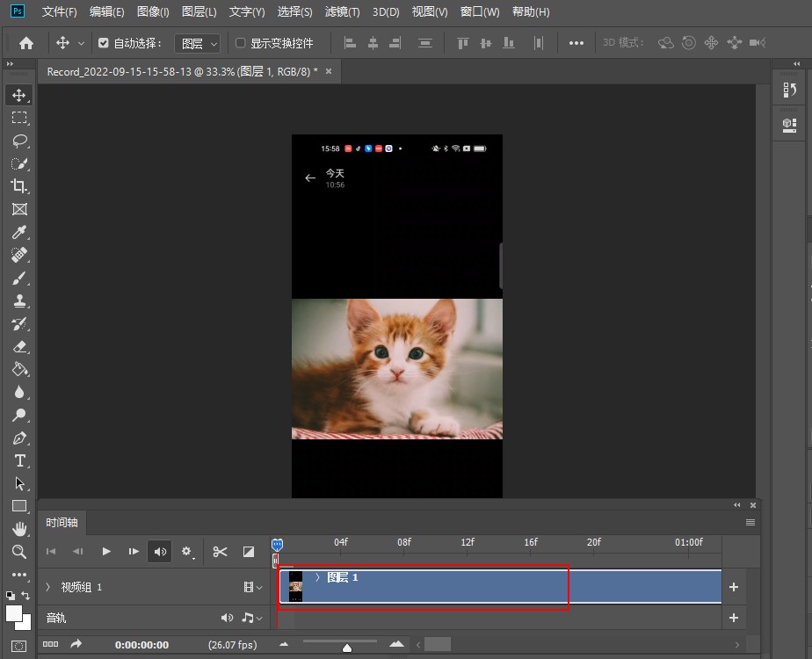Play the timeline video
The width and height of the screenshot is (812, 659).
tap(106, 552)
